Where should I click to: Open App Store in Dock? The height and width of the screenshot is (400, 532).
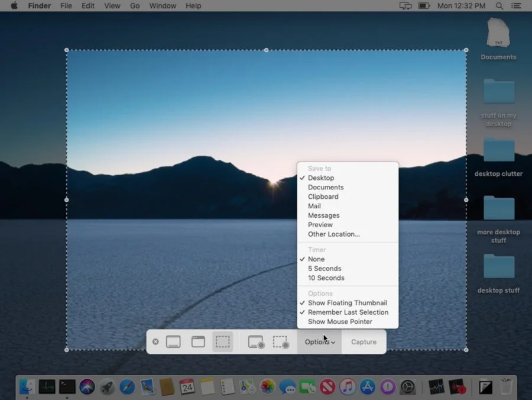pos(368,387)
